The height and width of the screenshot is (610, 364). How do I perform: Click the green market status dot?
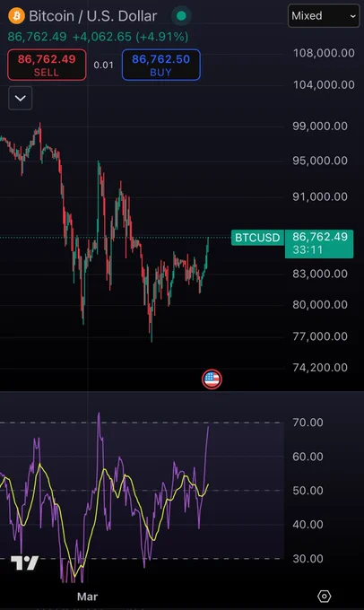point(181,16)
